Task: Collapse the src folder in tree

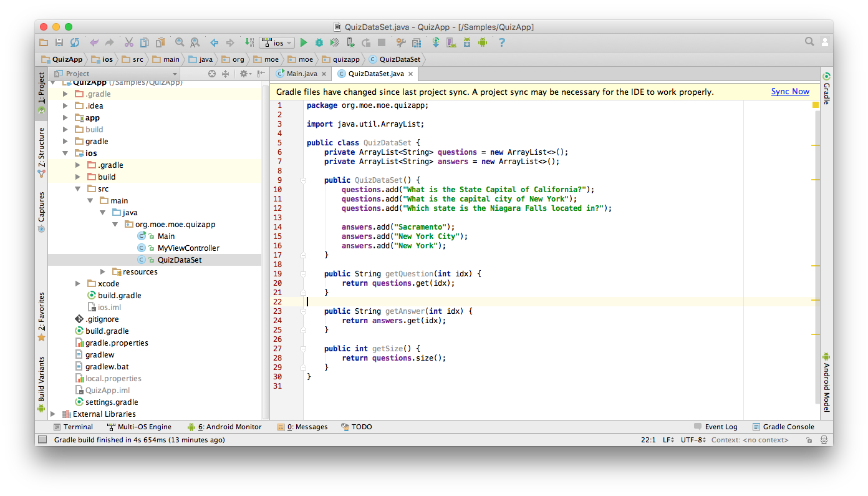Action: (77, 188)
